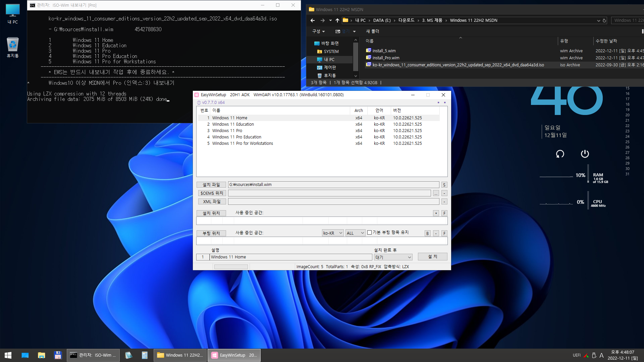The image size is (644, 362).
Task: Switch to the Windows 11 22H2 taskbar item
Action: pos(180,355)
